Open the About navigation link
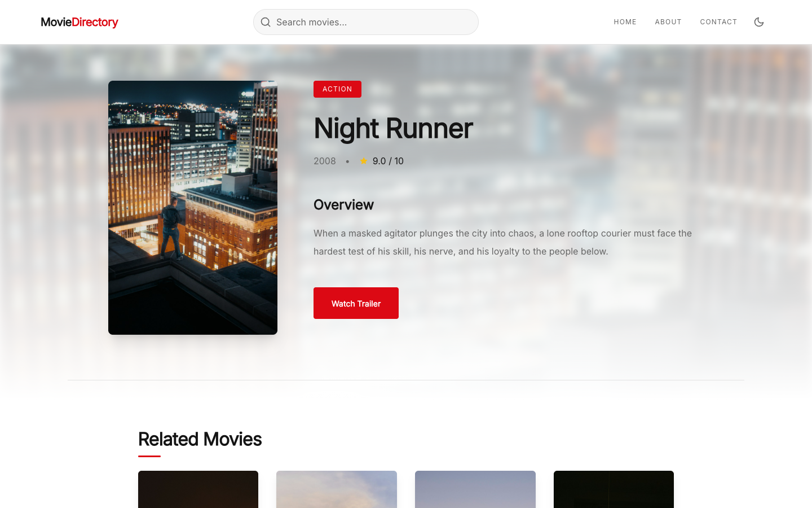812x508 pixels. point(668,22)
